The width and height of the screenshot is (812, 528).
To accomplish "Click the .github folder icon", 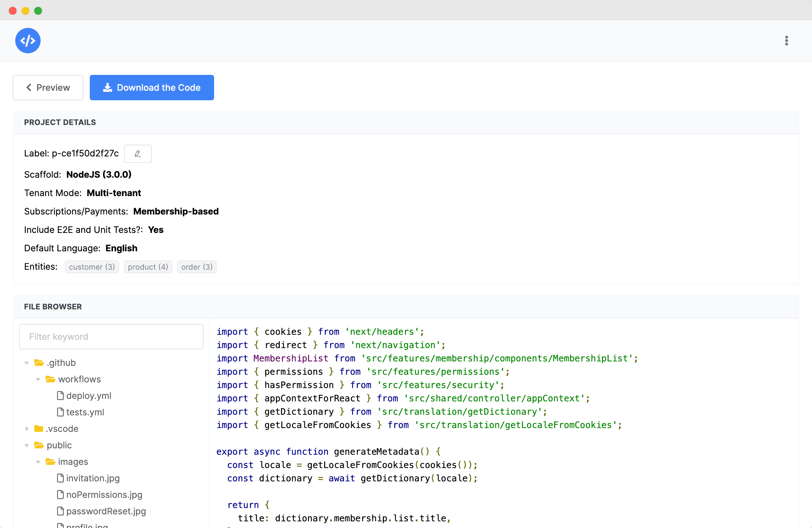I will click(39, 362).
